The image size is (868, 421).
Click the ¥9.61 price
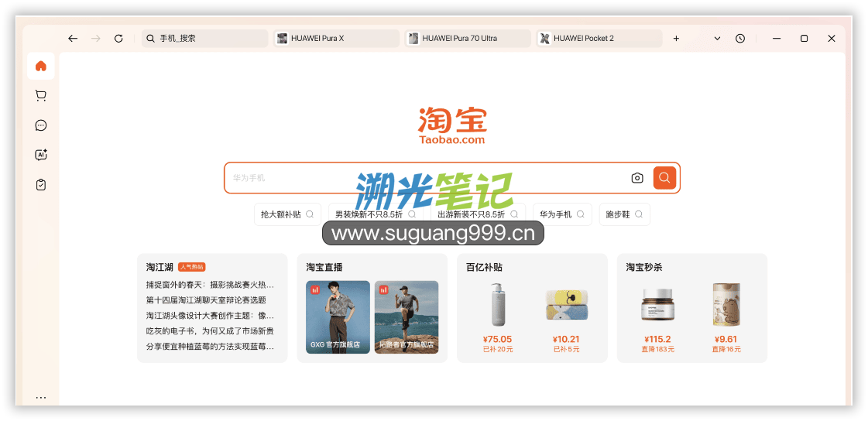(726, 339)
